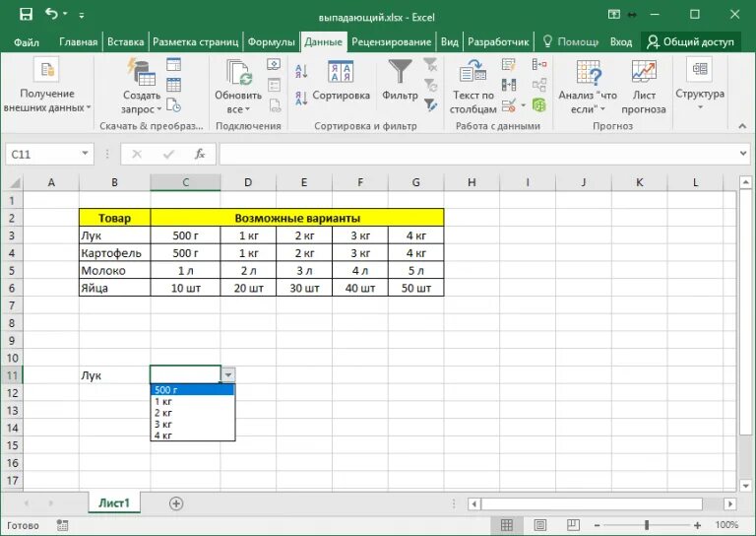Open the Разработчик tab
Viewport: 756px width, 536px height.
click(498, 42)
